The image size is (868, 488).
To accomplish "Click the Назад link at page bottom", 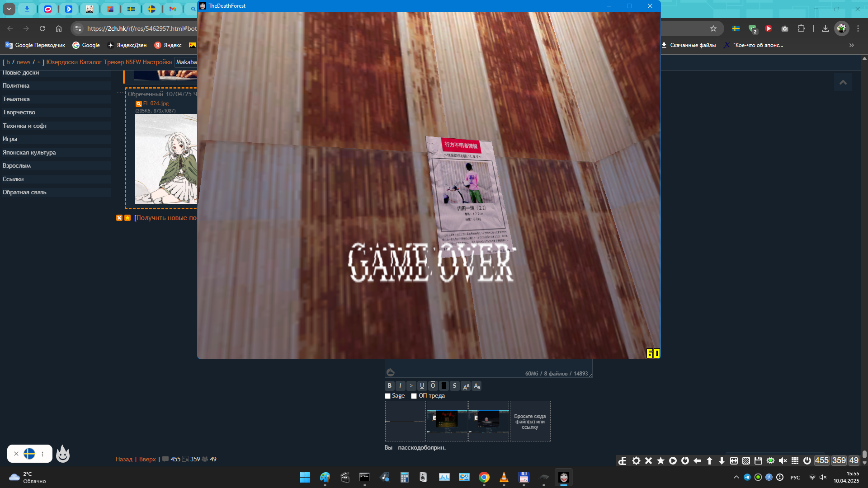I will click(124, 459).
